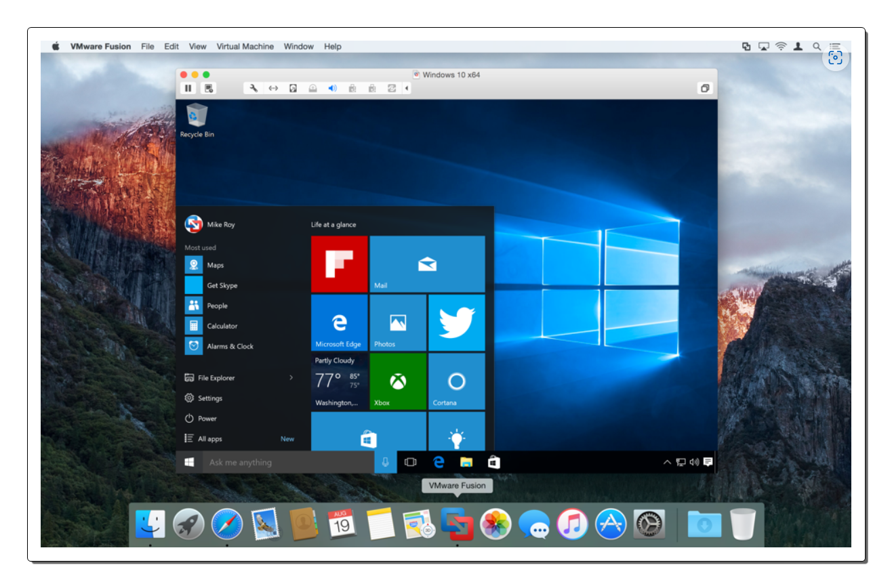Open the Virtual Machine menu
The image size is (892, 588).
245,46
